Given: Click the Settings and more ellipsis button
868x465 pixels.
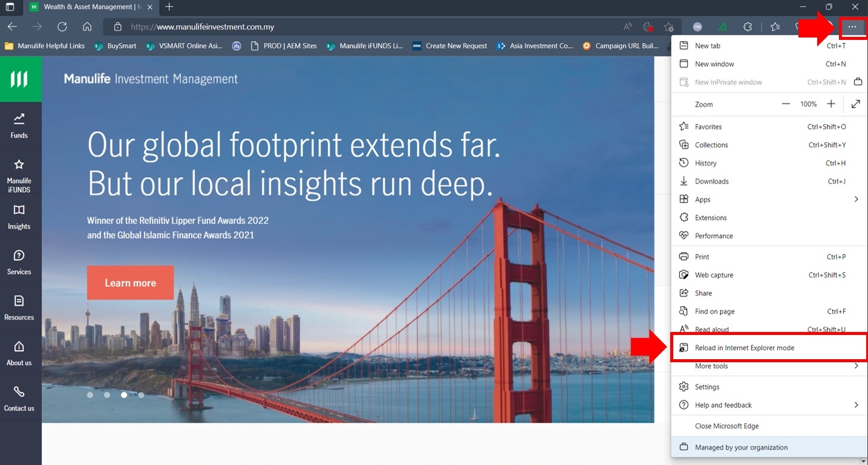Looking at the screenshot, I should point(852,27).
